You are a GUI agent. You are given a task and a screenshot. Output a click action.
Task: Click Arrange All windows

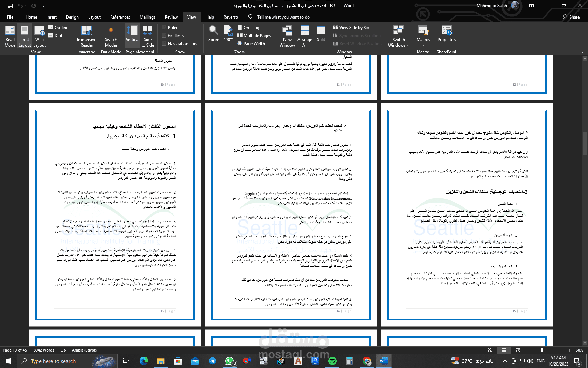[305, 36]
